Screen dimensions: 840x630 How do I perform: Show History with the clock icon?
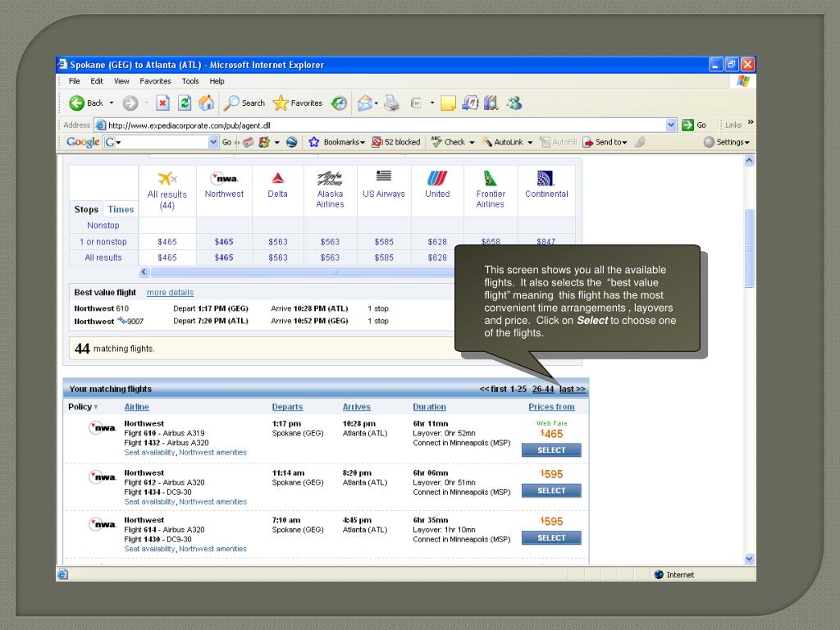(x=339, y=103)
